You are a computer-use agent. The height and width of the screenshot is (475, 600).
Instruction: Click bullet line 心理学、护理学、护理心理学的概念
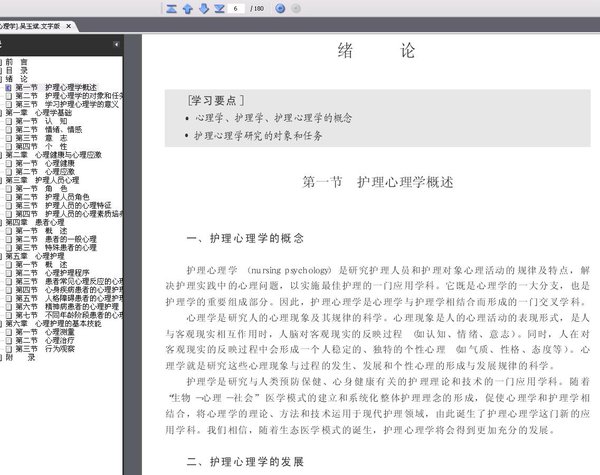point(273,118)
